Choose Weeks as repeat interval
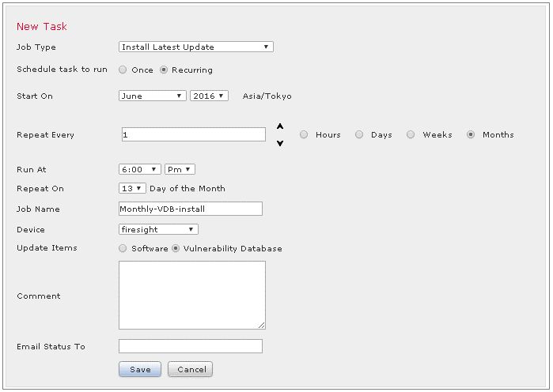Viewport: 553px width, 392px height. (x=411, y=134)
